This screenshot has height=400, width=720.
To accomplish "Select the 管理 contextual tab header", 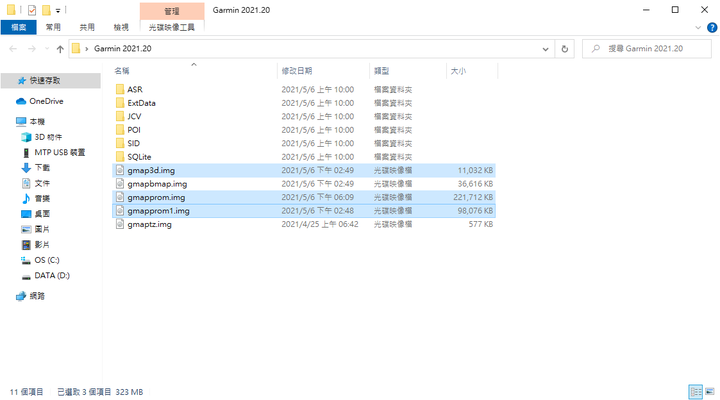I will coord(172,11).
